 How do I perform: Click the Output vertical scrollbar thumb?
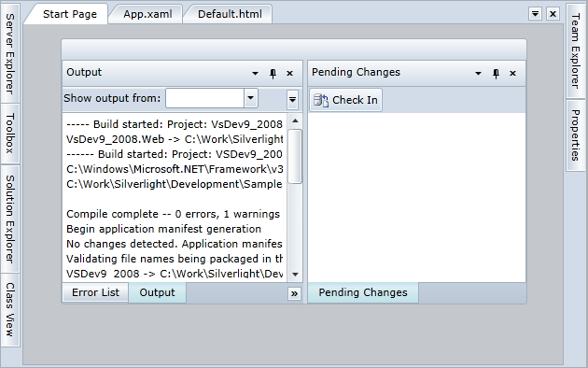[295, 156]
